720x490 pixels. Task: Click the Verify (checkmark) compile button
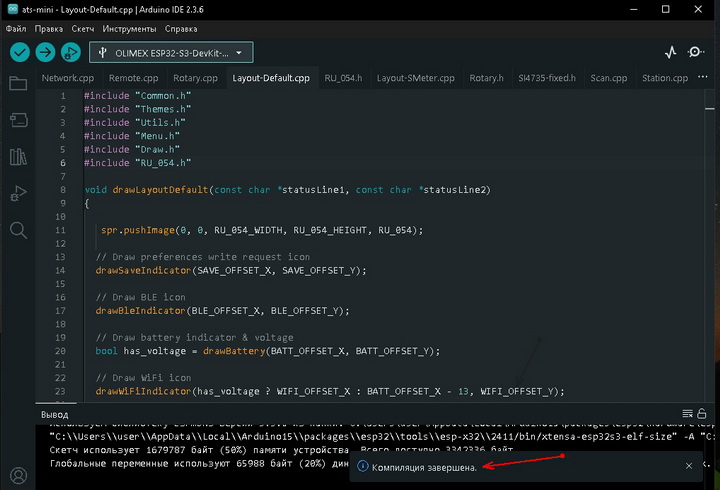(20, 52)
